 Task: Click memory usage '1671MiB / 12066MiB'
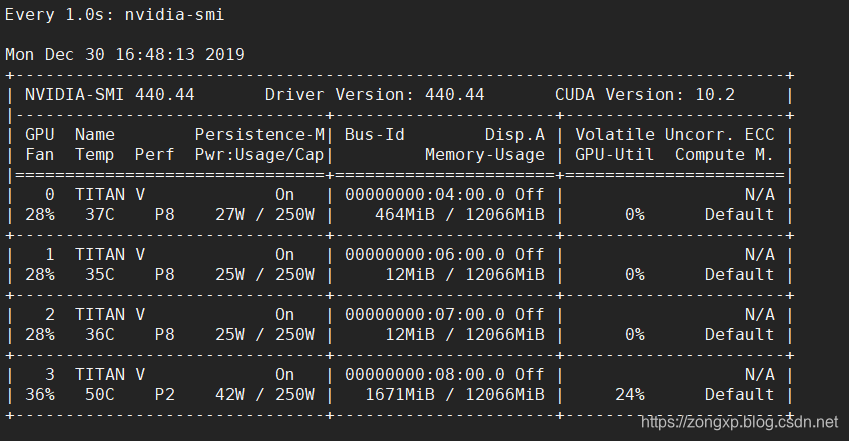(455, 395)
